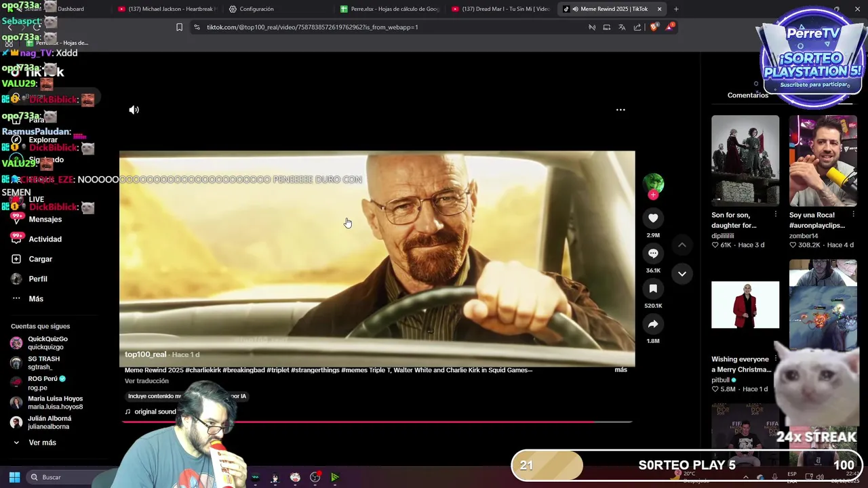Mute the TikTok video sound

(x=134, y=110)
